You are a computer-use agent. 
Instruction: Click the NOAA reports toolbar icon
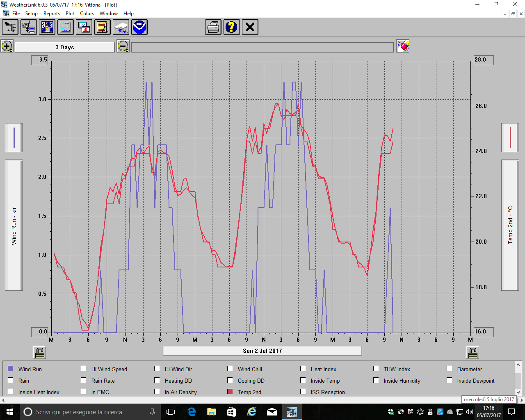[139, 27]
